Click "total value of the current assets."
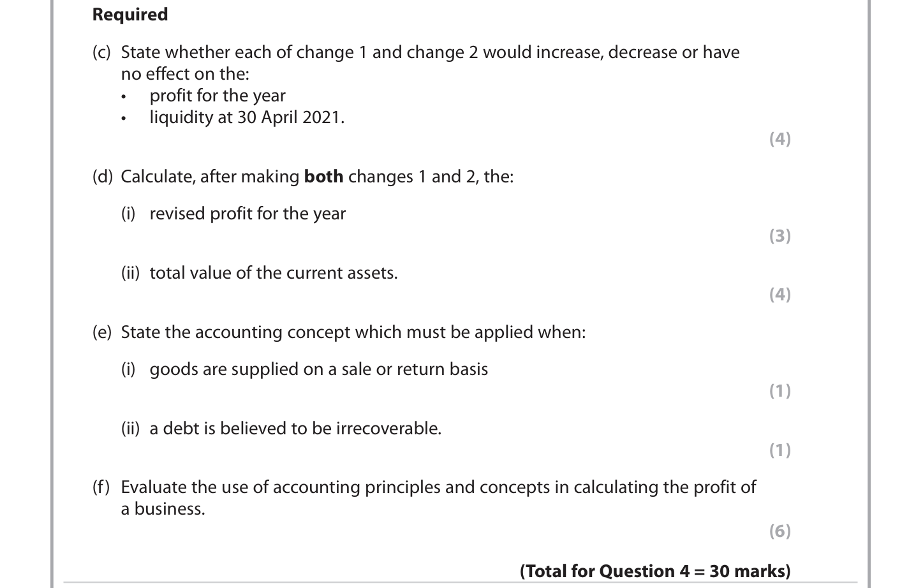Screen dimensions: 916x588 pos(274,273)
